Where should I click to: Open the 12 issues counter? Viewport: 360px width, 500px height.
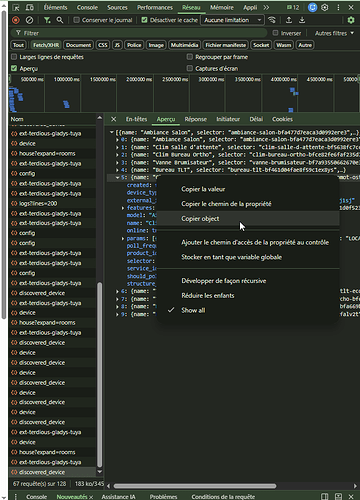click(293, 7)
